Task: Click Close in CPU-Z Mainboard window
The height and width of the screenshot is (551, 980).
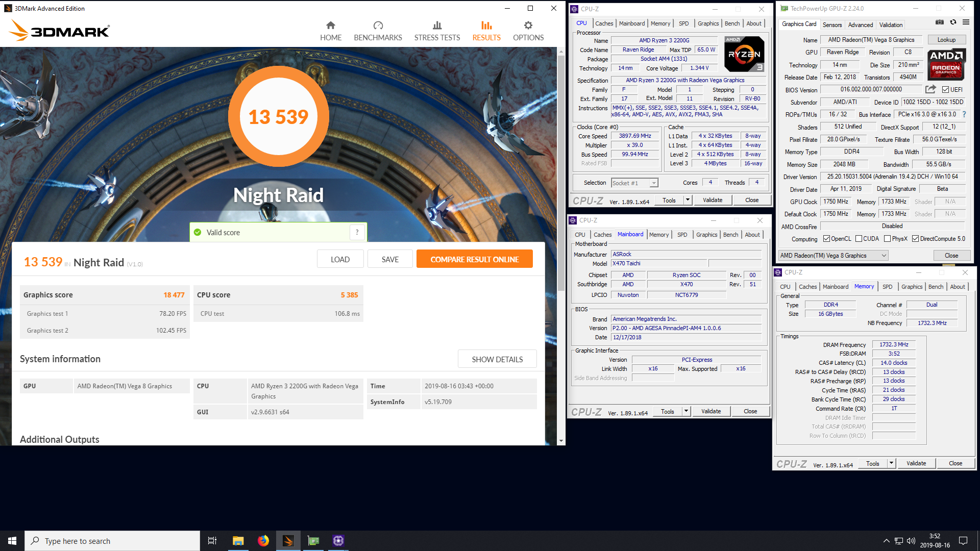Action: [750, 411]
